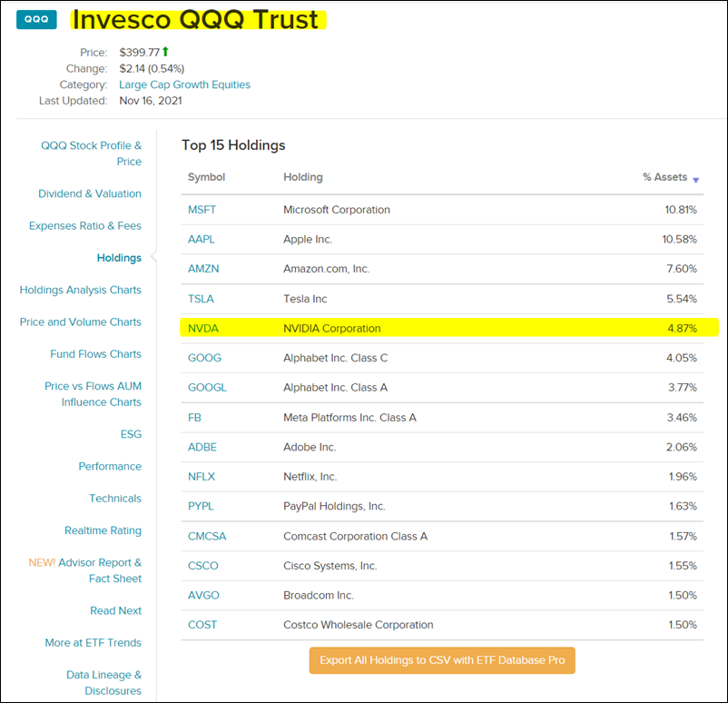Go to Dividend & Valuation section

pyautogui.click(x=90, y=193)
